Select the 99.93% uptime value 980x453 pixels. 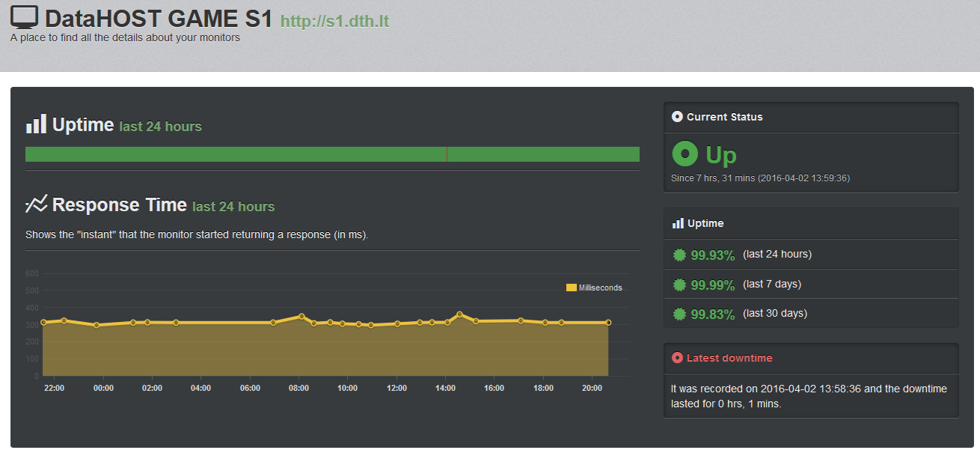(713, 255)
